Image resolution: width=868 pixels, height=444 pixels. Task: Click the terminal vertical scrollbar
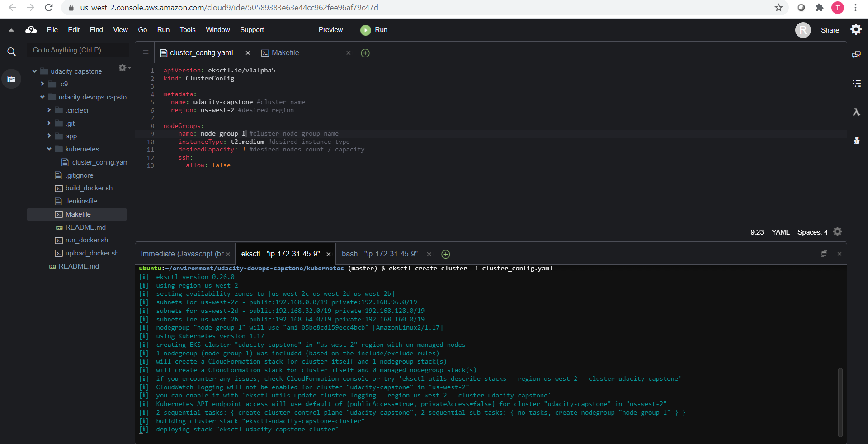pos(840,402)
